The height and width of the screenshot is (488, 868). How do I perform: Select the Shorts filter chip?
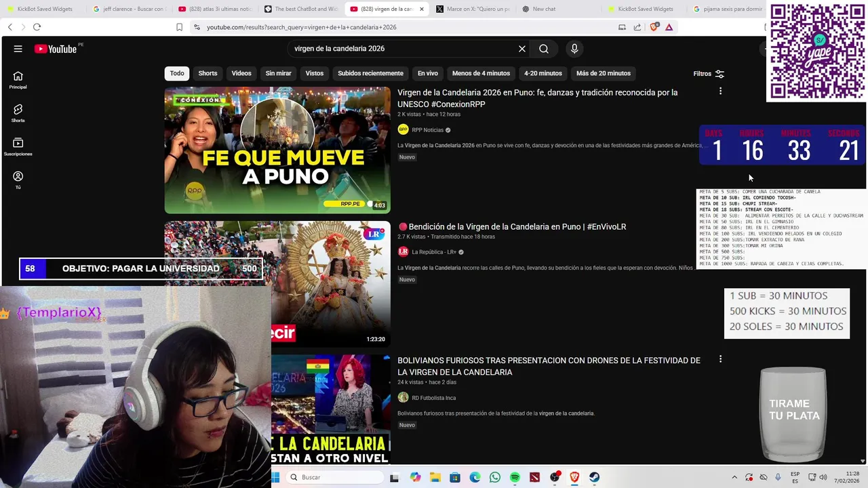(208, 73)
